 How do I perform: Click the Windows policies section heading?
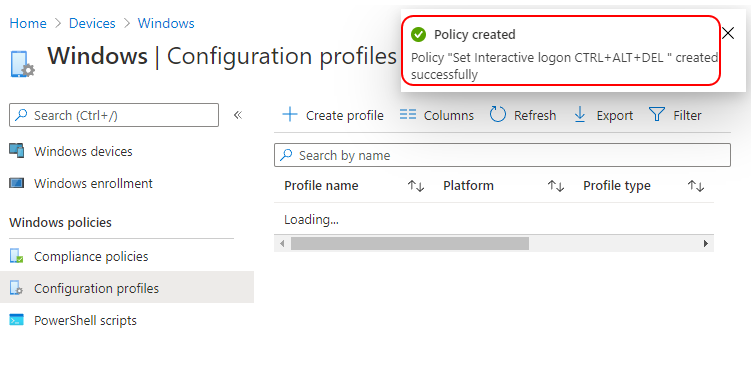[x=60, y=223]
